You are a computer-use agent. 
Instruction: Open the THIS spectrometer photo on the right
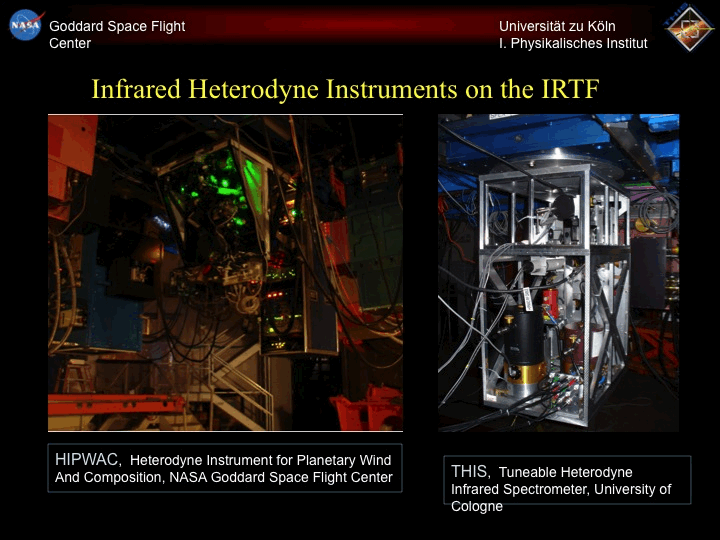pos(558,272)
